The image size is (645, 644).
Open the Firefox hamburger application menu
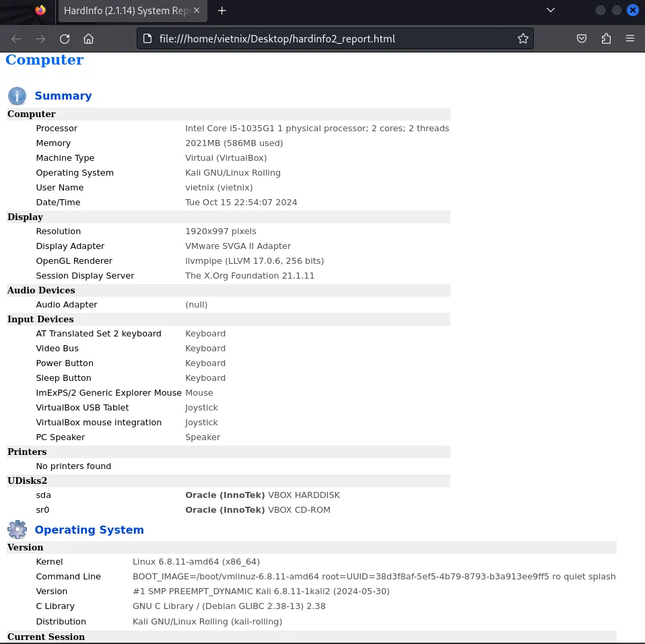pyautogui.click(x=630, y=38)
